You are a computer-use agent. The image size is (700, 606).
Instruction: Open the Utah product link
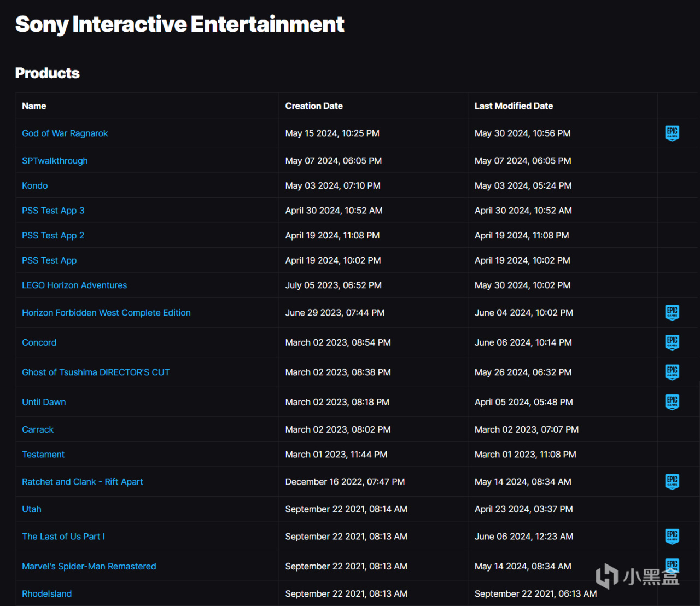(x=32, y=509)
